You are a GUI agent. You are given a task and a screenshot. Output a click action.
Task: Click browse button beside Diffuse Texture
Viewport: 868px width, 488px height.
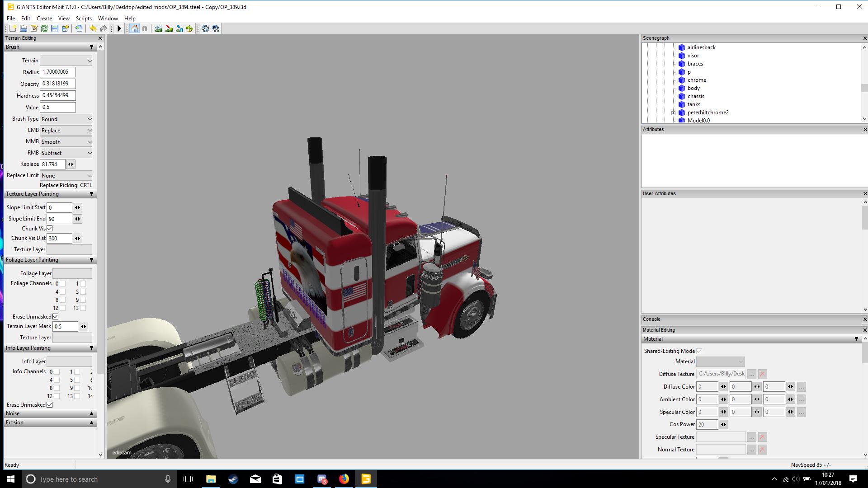751,374
